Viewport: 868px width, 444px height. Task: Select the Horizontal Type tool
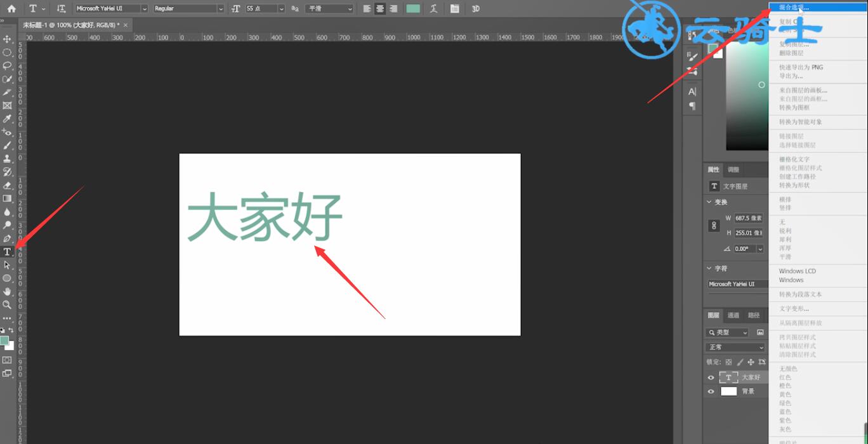(8, 252)
